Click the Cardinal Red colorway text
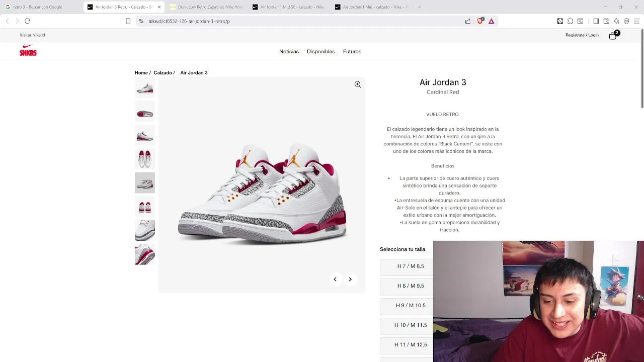Viewport: 644px width, 362px height. (x=443, y=92)
